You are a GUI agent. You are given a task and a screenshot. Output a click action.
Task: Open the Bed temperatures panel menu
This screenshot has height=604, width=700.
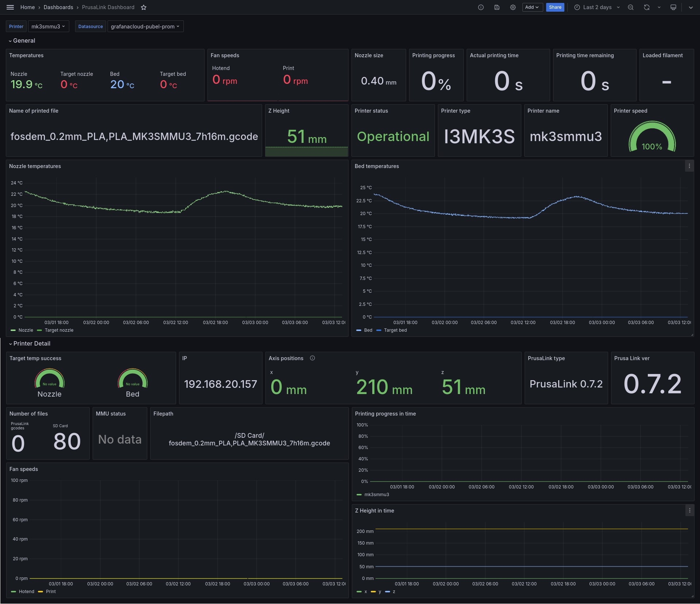(x=689, y=166)
